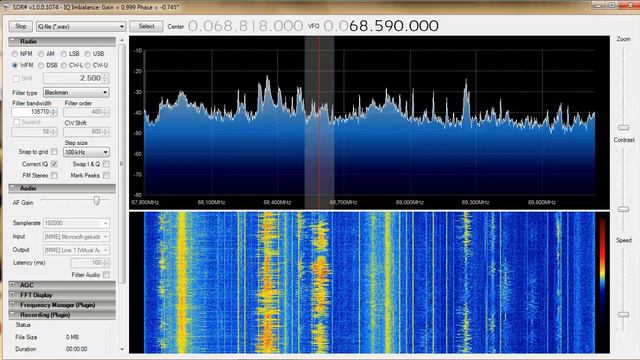640x360 pixels.
Task: Click the 68.100MHz frequency axis label
Action: [211, 202]
